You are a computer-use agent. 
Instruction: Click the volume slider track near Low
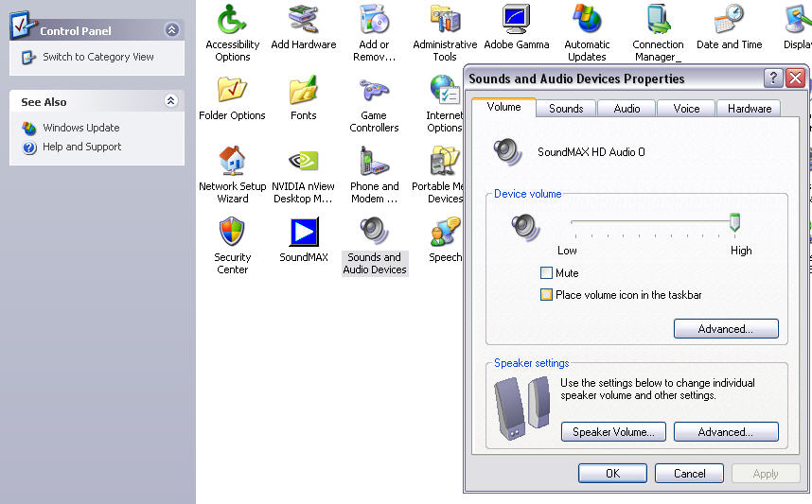point(575,222)
